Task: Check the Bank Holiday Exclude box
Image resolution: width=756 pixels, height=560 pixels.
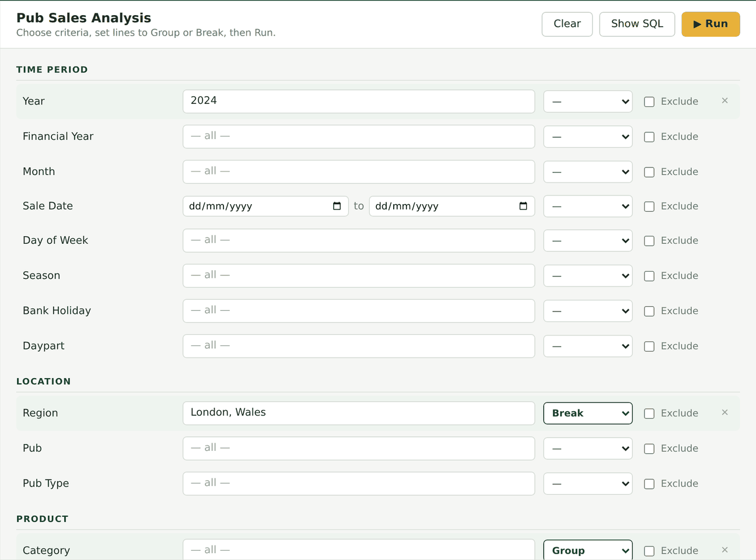Action: 649,311
